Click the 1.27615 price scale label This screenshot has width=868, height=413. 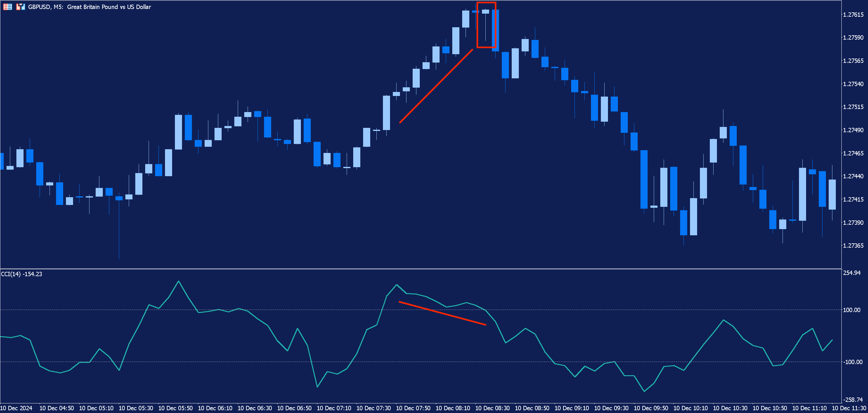853,15
